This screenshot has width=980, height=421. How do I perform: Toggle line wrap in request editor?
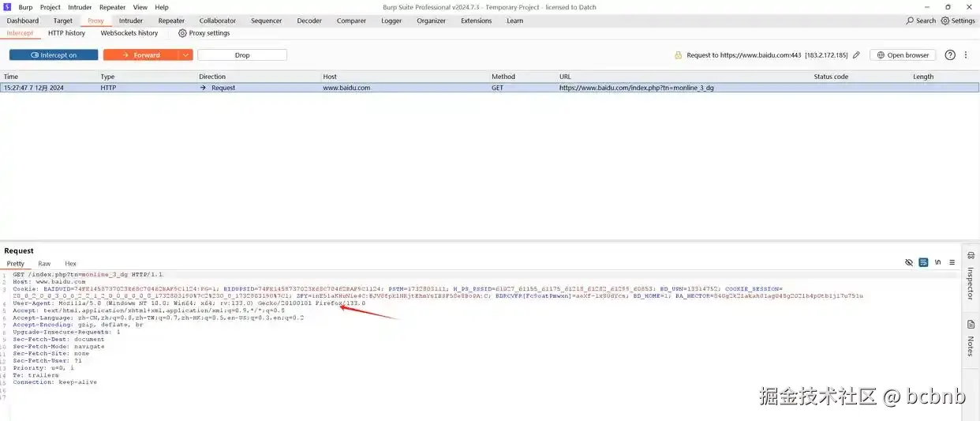pyautogui.click(x=923, y=262)
